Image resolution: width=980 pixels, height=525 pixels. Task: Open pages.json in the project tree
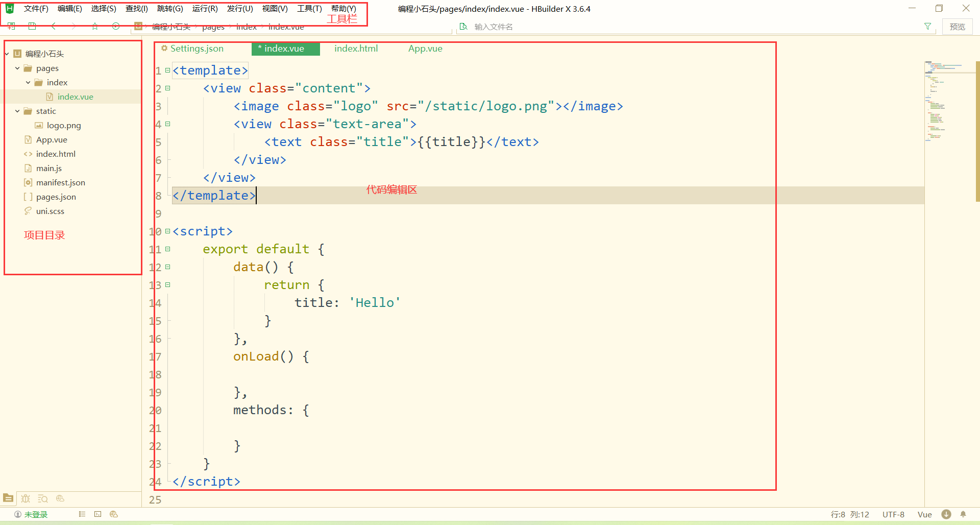click(56, 197)
